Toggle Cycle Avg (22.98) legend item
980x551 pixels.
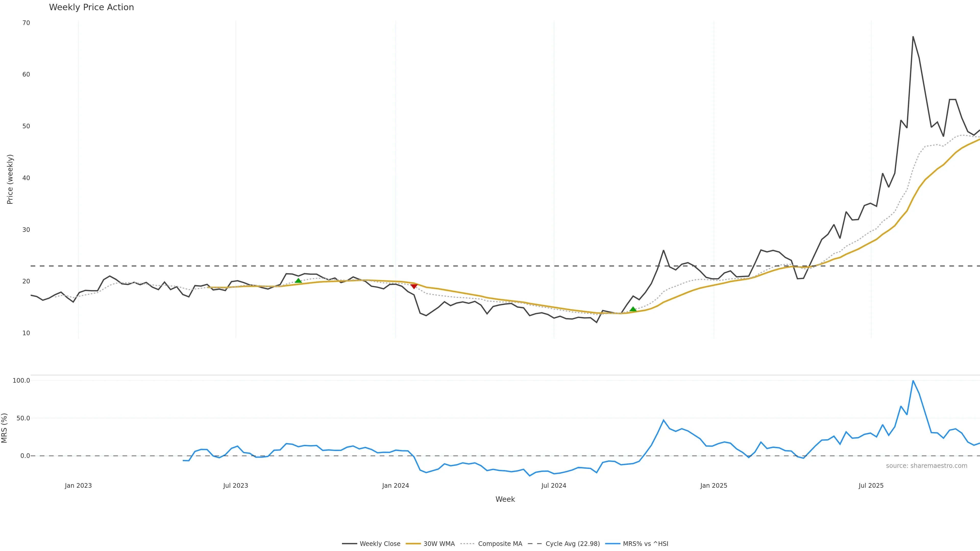[x=572, y=544]
